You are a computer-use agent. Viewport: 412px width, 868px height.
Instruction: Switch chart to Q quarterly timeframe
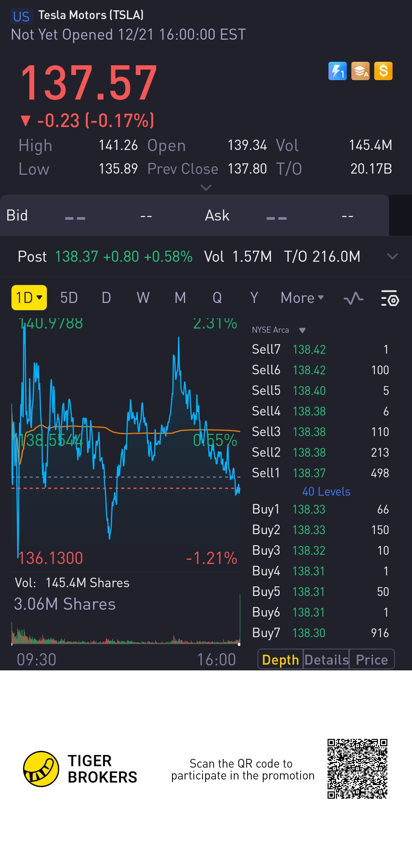[x=217, y=298]
